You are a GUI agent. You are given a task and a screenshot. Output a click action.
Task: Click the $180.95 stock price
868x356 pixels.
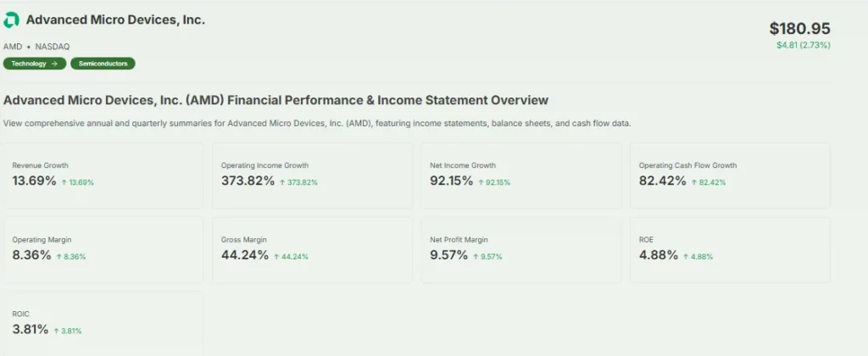799,29
